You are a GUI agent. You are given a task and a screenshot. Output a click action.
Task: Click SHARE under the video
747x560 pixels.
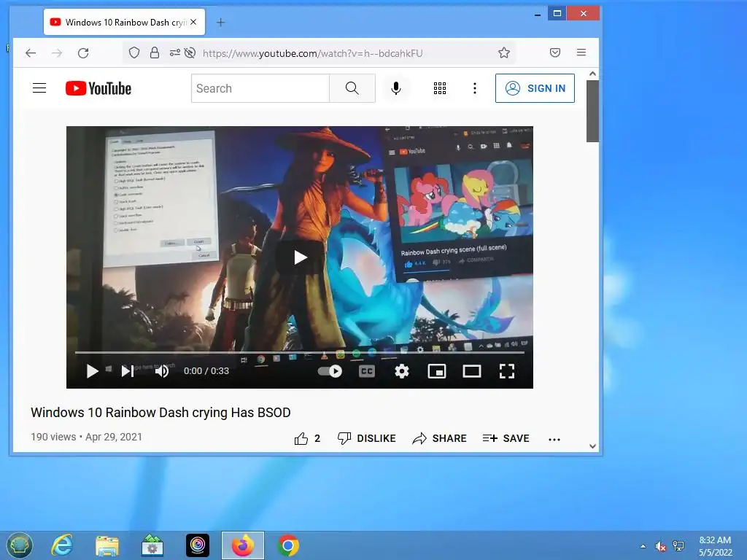pos(439,438)
